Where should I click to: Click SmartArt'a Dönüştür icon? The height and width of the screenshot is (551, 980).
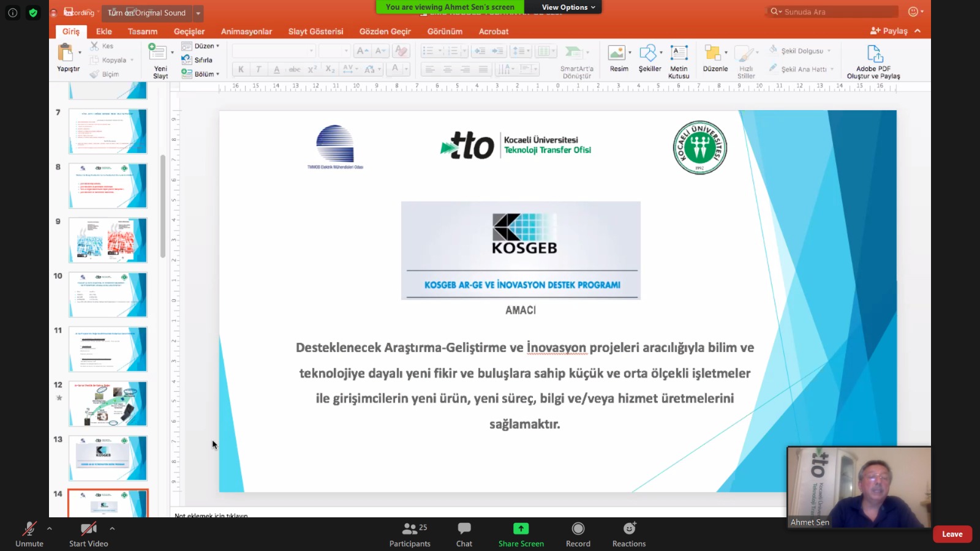click(573, 53)
